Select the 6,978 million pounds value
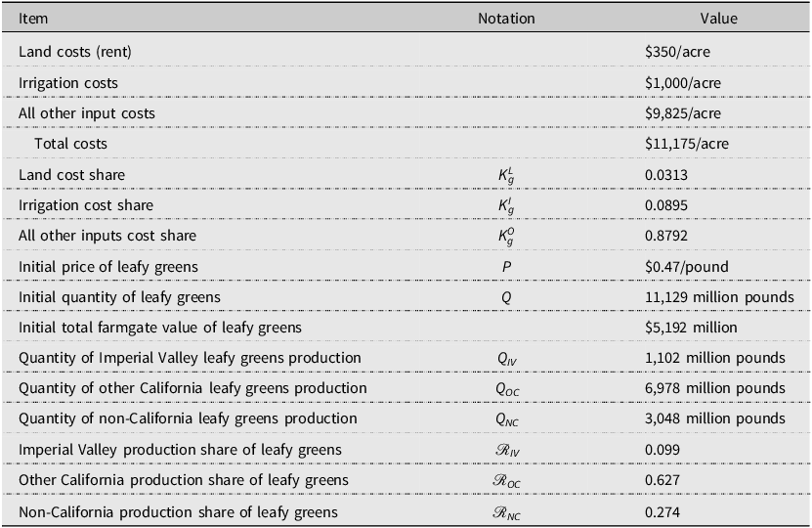This screenshot has width=812, height=528. coord(714,388)
